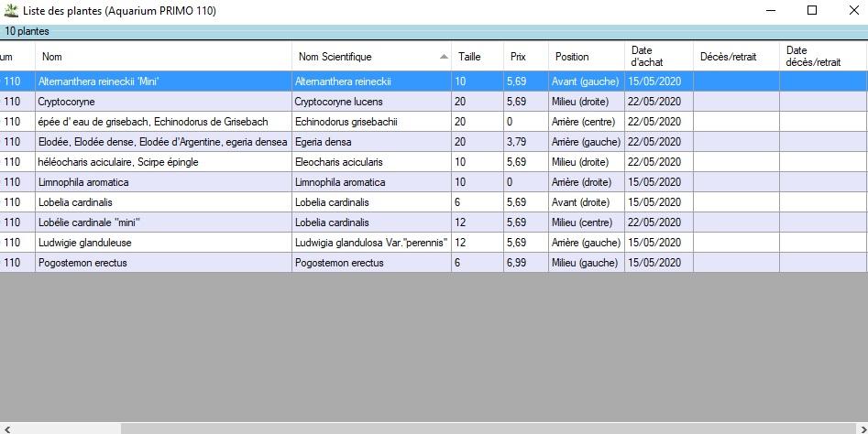Click the Taille cell of Egeria densa row

478,142
